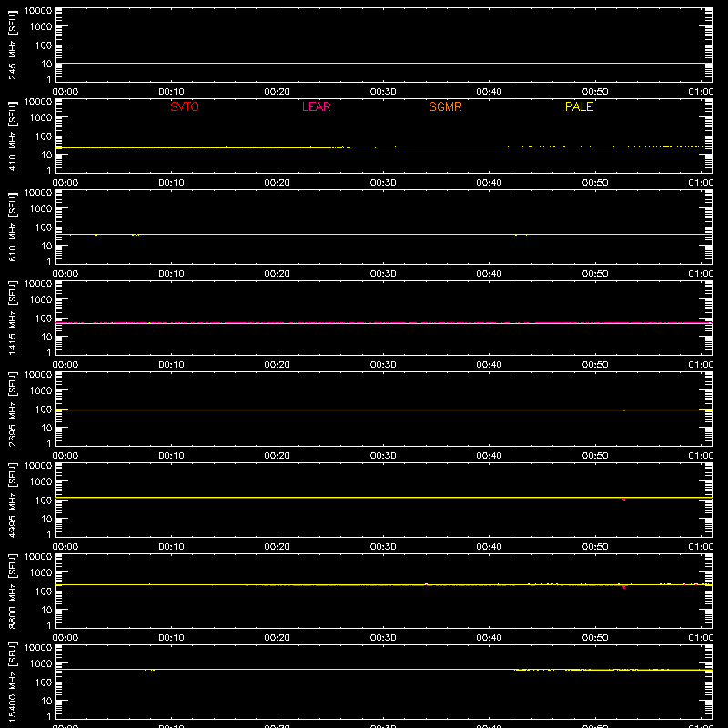Click the 10000 tick on 610 MHz axis

(x=38, y=193)
